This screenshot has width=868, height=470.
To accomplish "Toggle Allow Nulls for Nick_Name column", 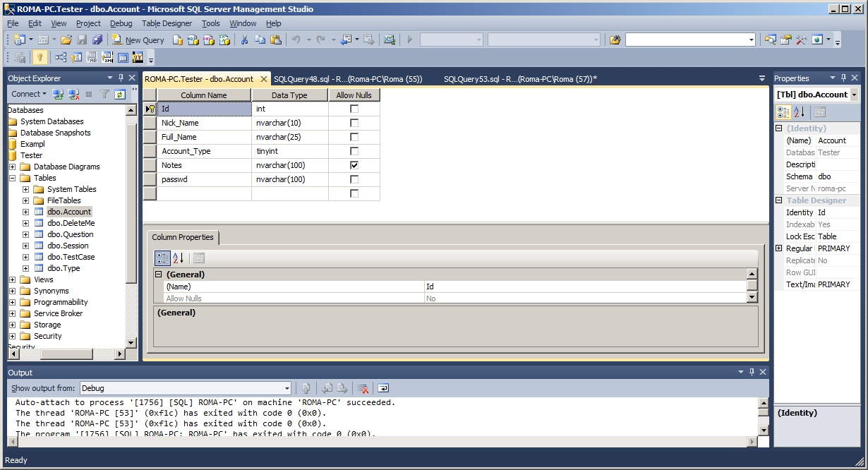I will [354, 123].
